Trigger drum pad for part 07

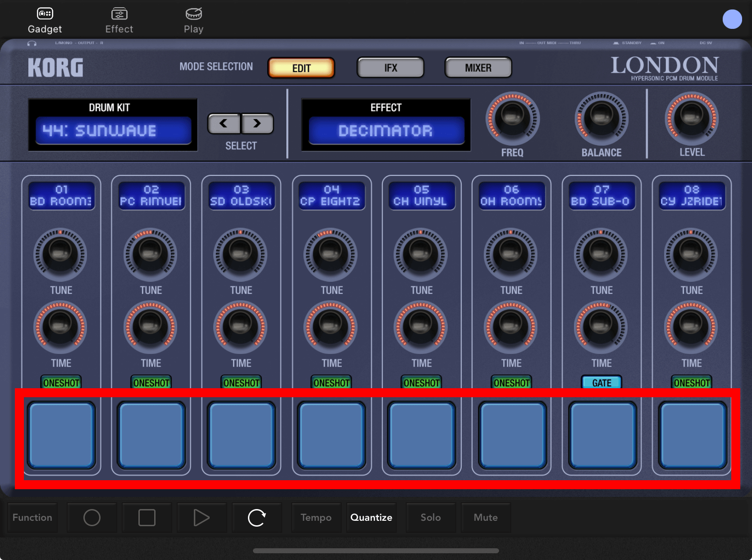602,436
